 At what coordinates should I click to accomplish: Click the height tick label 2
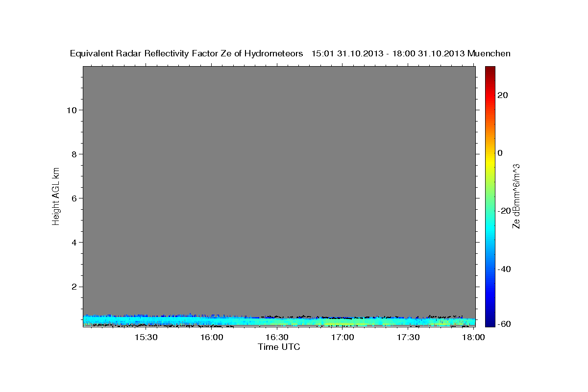click(74, 287)
